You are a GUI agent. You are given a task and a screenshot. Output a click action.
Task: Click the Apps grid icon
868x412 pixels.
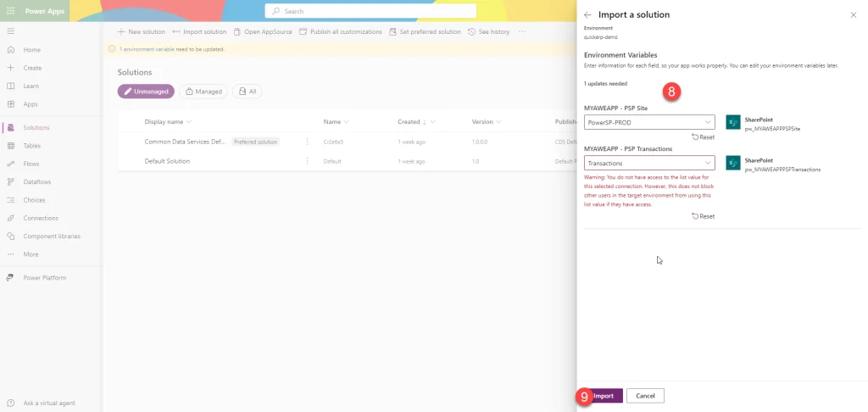[x=10, y=104]
